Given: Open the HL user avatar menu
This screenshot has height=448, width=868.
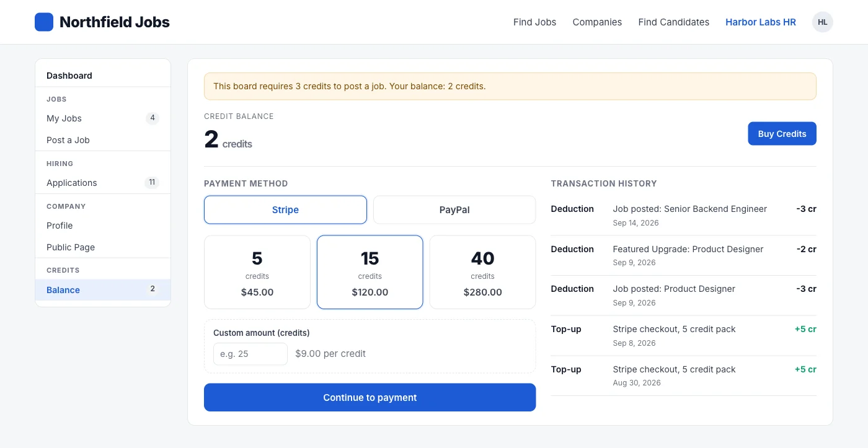Looking at the screenshot, I should point(823,22).
